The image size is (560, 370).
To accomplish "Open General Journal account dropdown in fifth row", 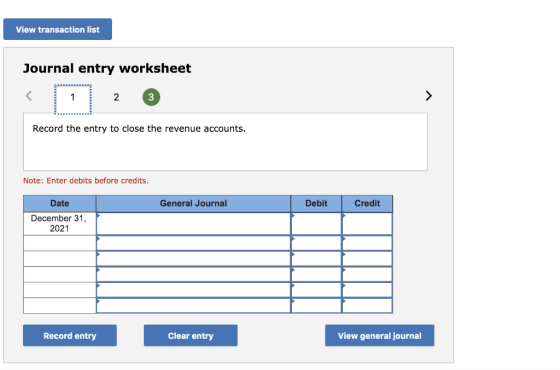I will coord(193,290).
